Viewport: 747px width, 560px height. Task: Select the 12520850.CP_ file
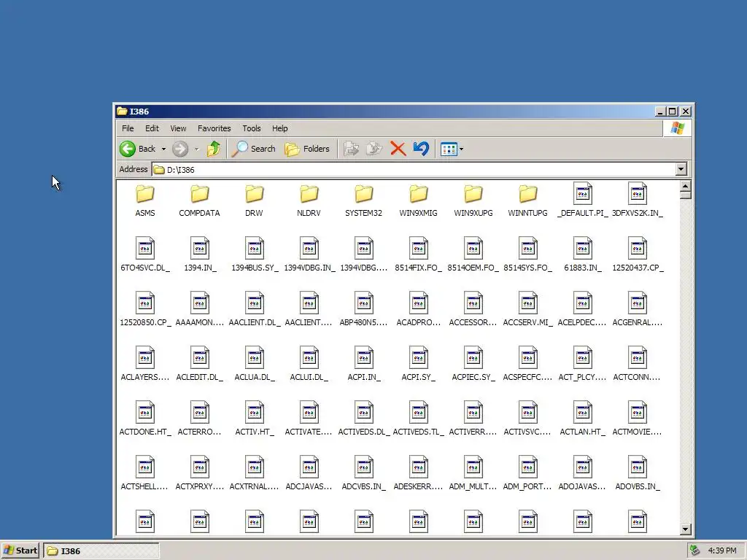[x=145, y=309]
